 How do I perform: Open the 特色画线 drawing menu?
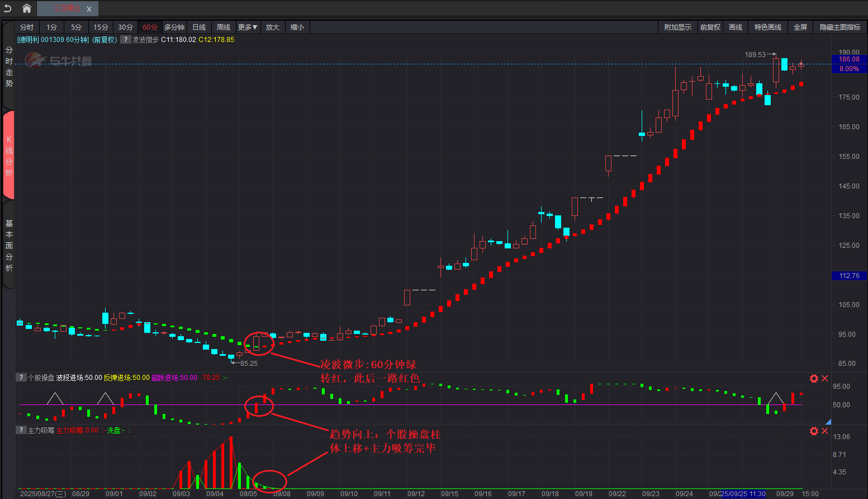point(767,27)
